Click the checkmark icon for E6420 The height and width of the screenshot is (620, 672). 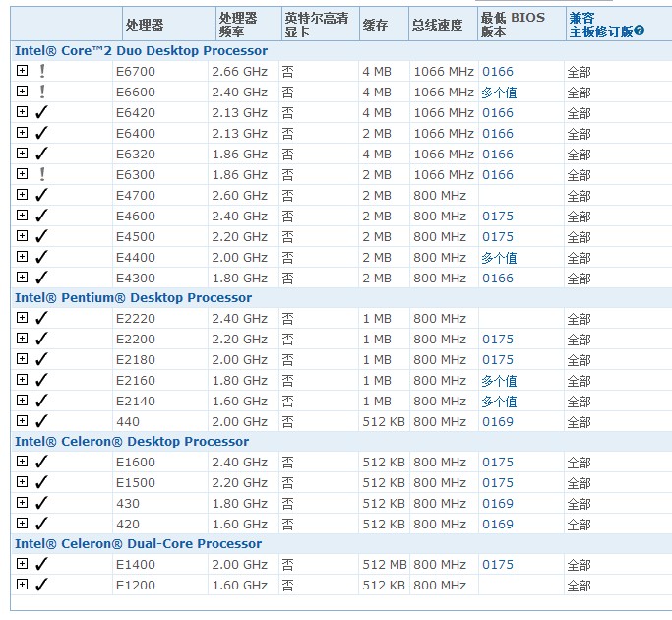[41, 112]
